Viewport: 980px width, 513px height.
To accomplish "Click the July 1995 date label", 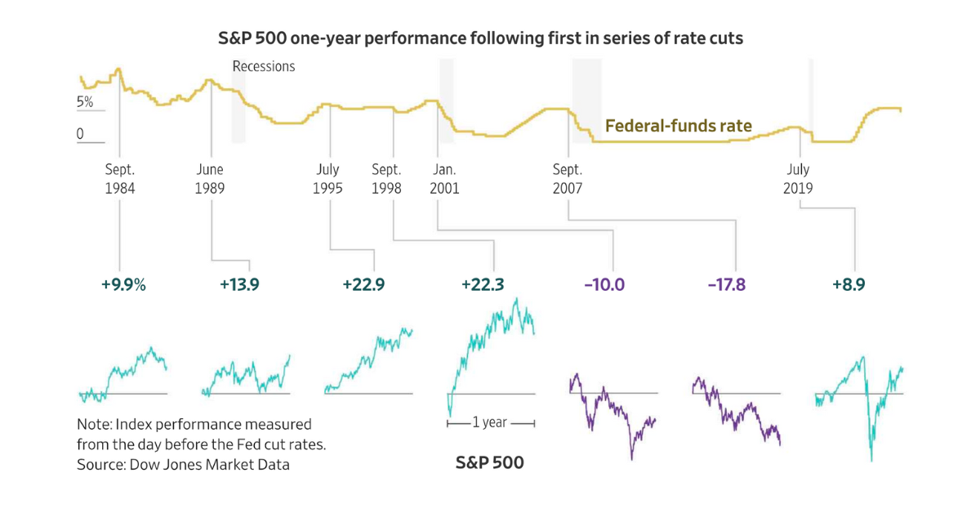I will [328, 179].
